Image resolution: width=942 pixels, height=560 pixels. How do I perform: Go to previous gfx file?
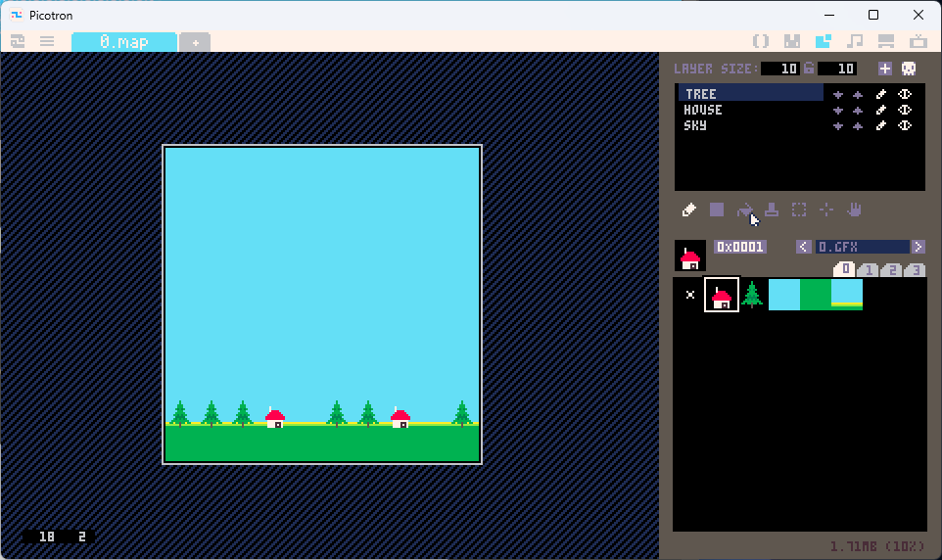[x=803, y=247]
